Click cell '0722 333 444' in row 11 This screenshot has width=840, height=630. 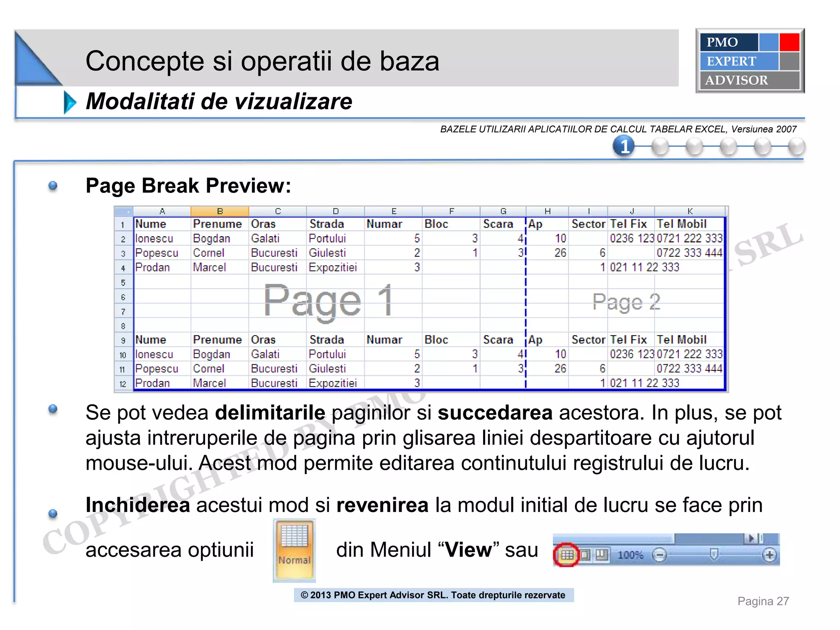689,369
